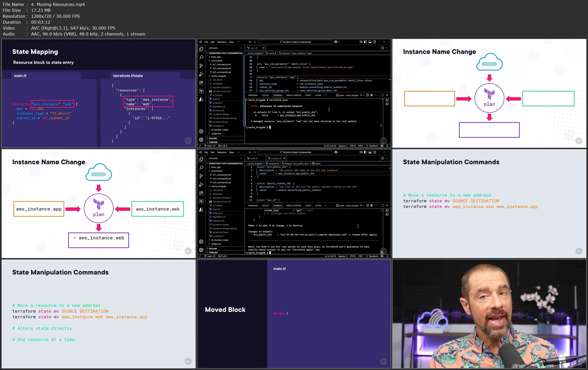Toggle bottom panel in outputs.tf frame title bar
Image resolution: width=588 pixels, height=370 pixels.
pyautogui.click(x=370, y=152)
